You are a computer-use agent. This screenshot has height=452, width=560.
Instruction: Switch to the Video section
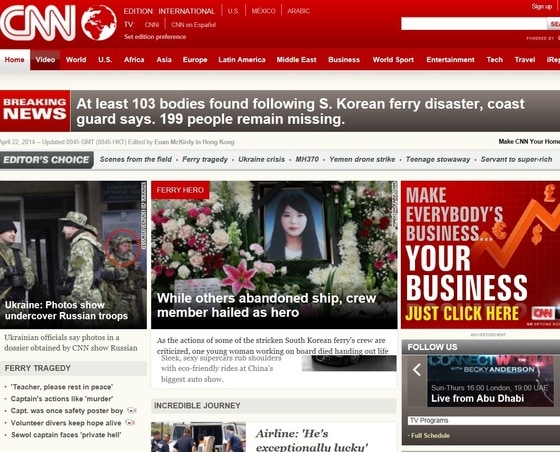[x=45, y=60]
